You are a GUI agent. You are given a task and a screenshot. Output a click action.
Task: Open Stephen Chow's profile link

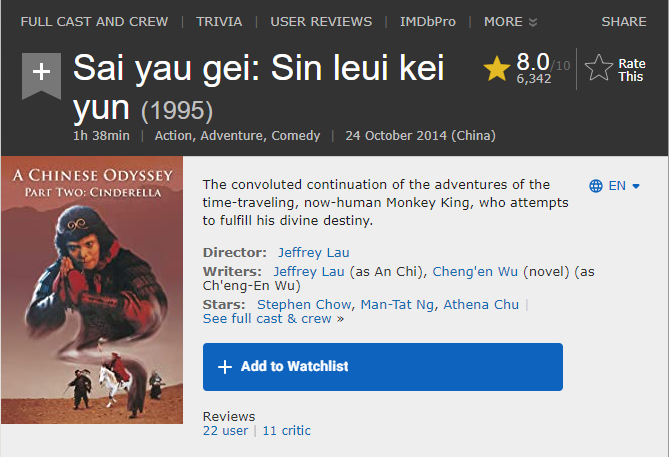304,304
